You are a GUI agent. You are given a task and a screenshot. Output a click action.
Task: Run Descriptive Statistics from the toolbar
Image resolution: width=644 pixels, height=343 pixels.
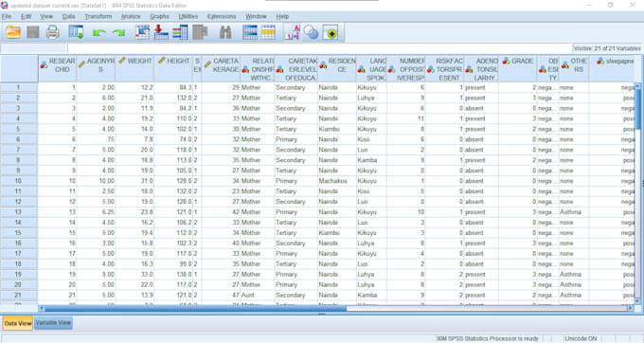(200, 32)
